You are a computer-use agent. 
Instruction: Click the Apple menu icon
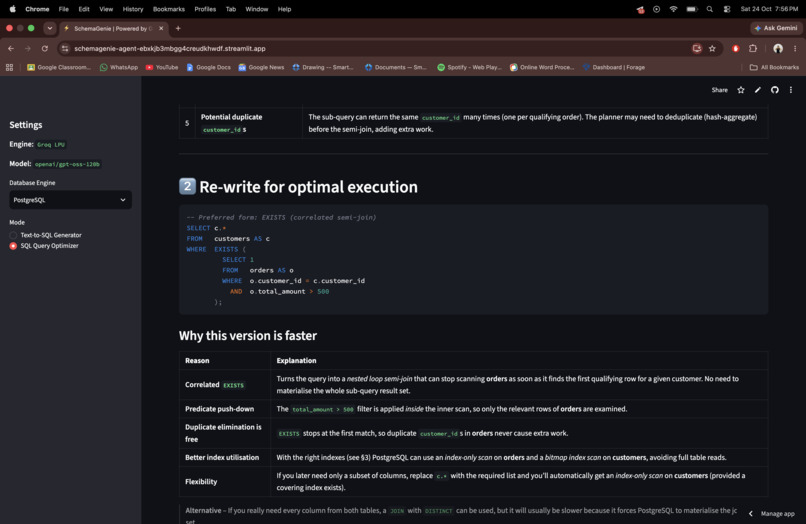pos(12,9)
